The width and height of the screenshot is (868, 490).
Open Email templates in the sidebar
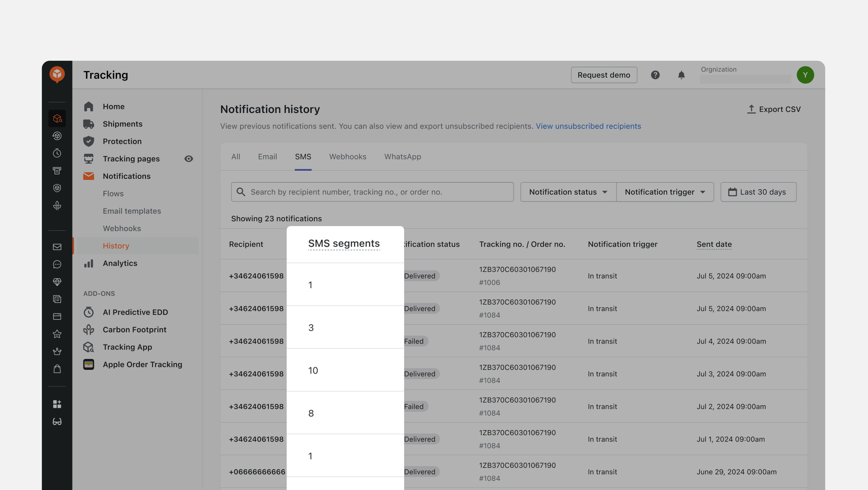coord(132,211)
